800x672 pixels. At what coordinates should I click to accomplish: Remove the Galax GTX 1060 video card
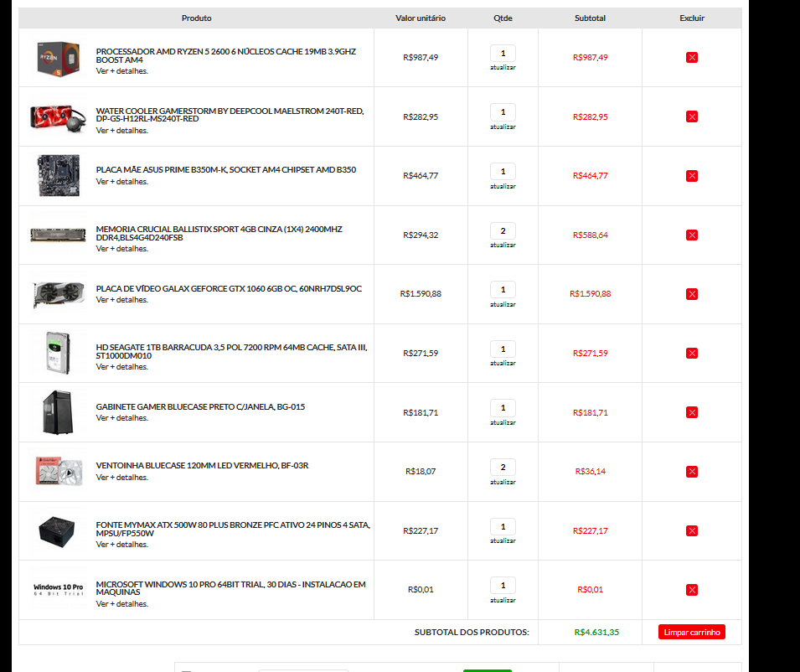pyautogui.click(x=691, y=294)
